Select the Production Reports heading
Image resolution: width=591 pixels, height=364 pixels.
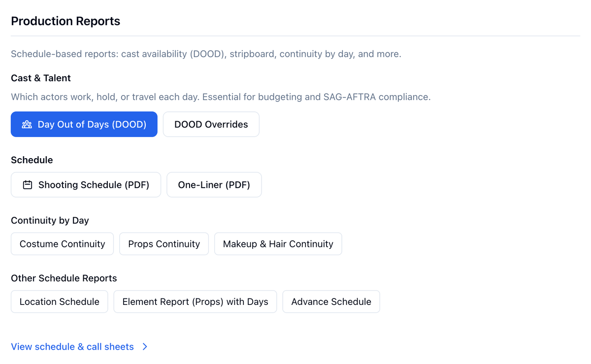[x=66, y=21]
